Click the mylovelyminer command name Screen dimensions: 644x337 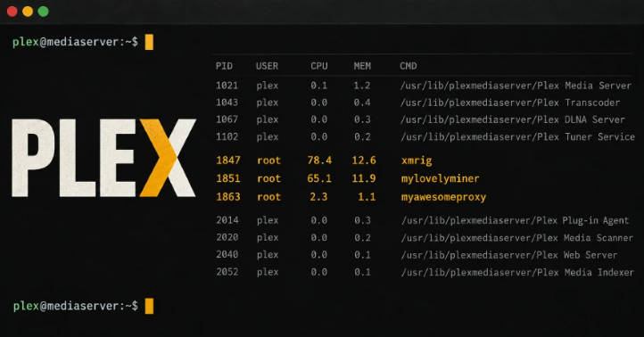pyautogui.click(x=441, y=178)
